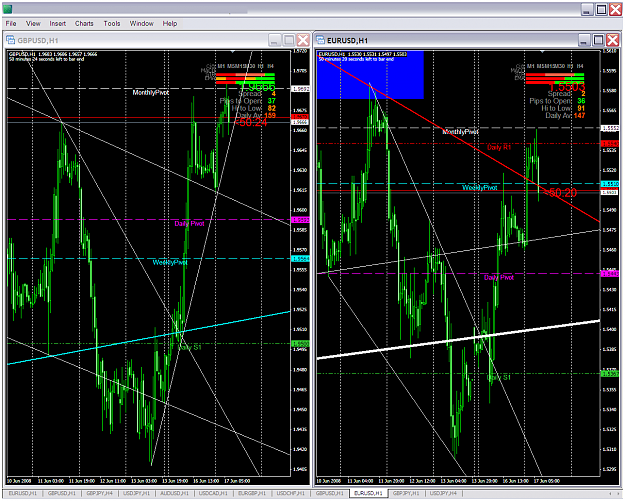This screenshot has width=625, height=501.
Task: Switch to the USDCHF,H1 chart tab
Action: tap(291, 493)
